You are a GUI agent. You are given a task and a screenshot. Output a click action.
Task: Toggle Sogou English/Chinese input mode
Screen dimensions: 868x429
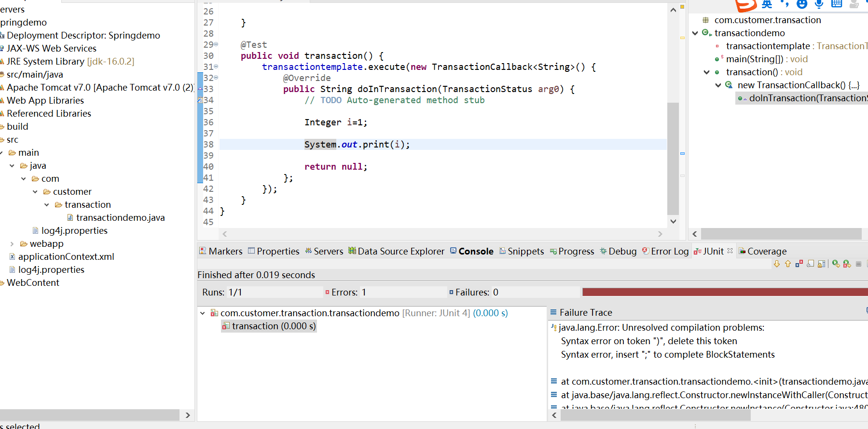[x=767, y=4]
